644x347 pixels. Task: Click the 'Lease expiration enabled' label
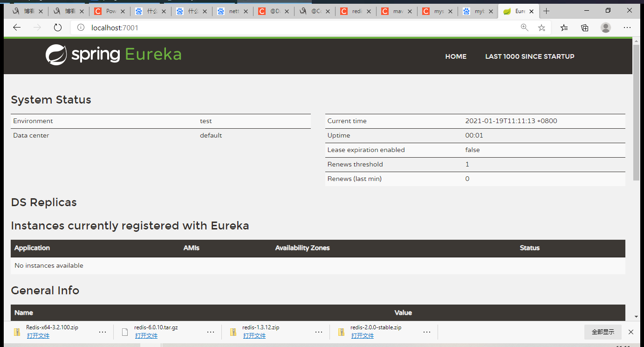[x=366, y=150]
